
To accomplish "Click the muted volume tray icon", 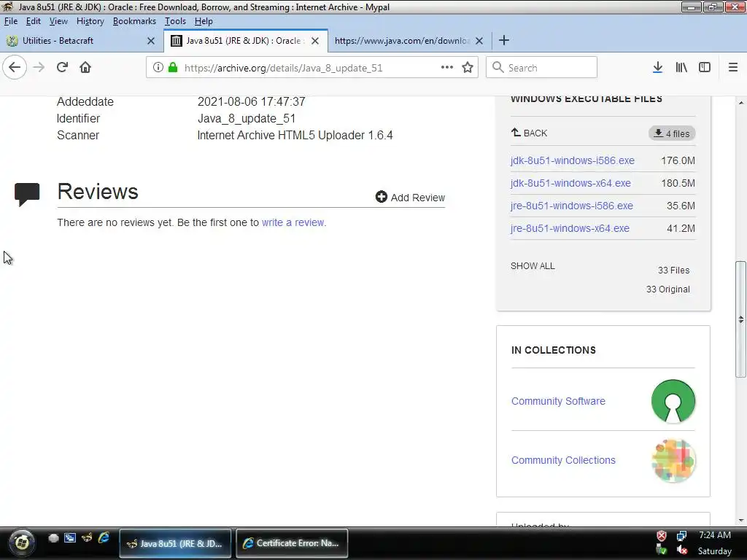I will point(682,551).
